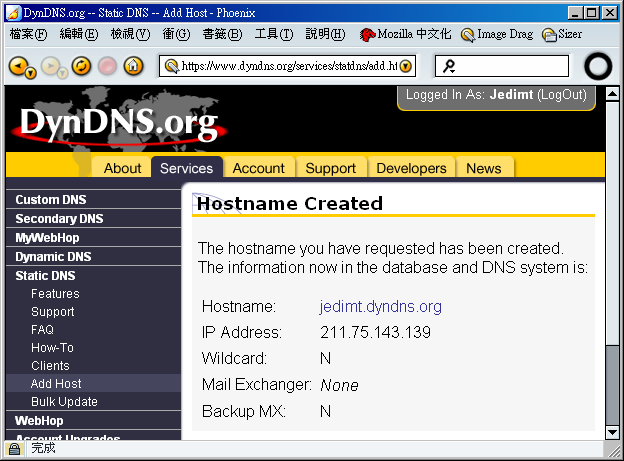Click the search engine magnifier icon

coord(449,66)
